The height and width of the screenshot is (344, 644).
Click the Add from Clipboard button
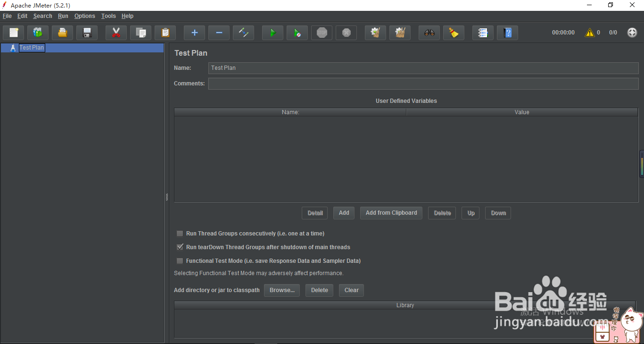click(391, 213)
